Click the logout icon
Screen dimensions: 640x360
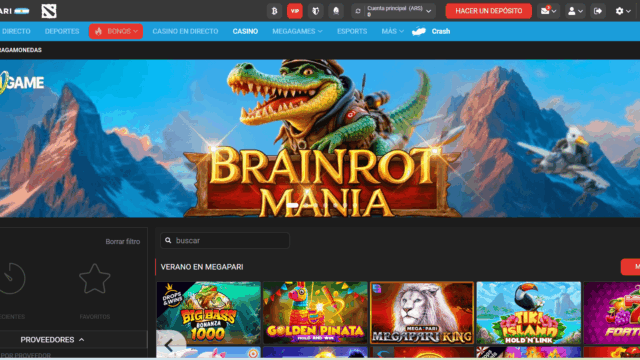(x=598, y=11)
